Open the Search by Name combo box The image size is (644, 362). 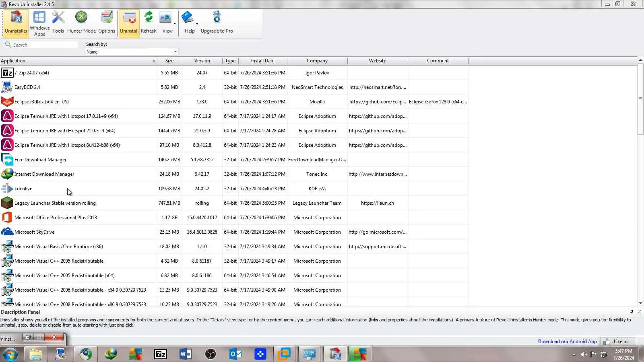tap(132, 52)
